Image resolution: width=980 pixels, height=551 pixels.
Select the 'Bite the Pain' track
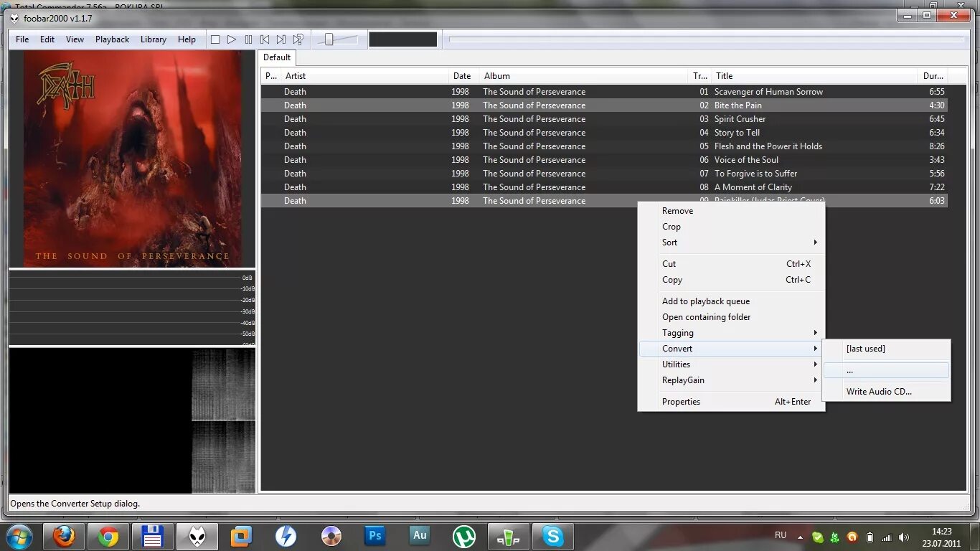coord(604,105)
